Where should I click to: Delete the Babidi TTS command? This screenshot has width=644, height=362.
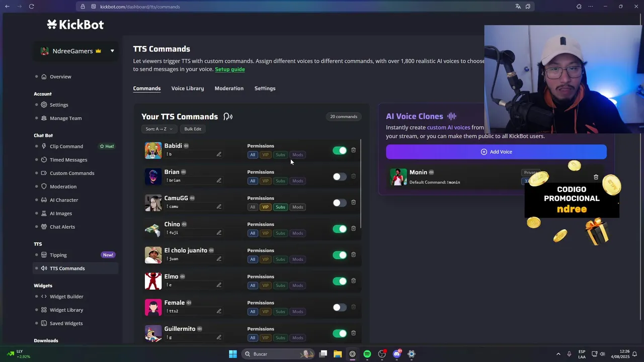point(353,150)
